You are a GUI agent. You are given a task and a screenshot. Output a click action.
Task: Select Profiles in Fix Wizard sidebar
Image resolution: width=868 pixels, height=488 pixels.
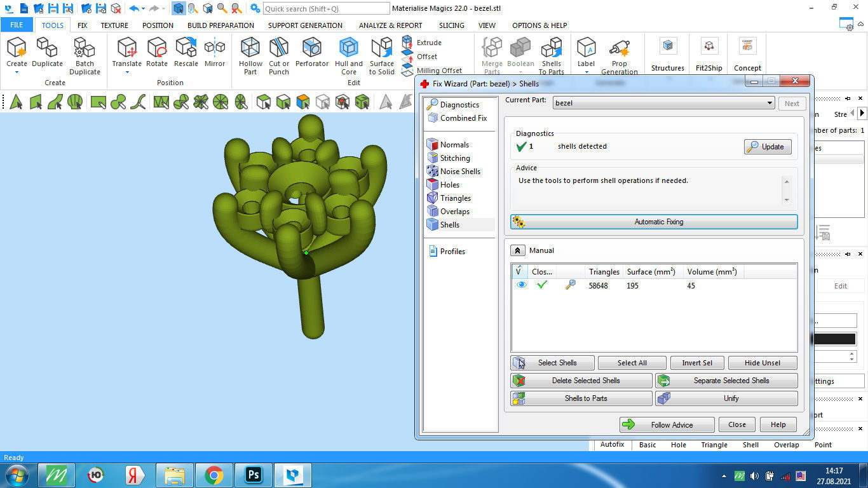(x=452, y=252)
